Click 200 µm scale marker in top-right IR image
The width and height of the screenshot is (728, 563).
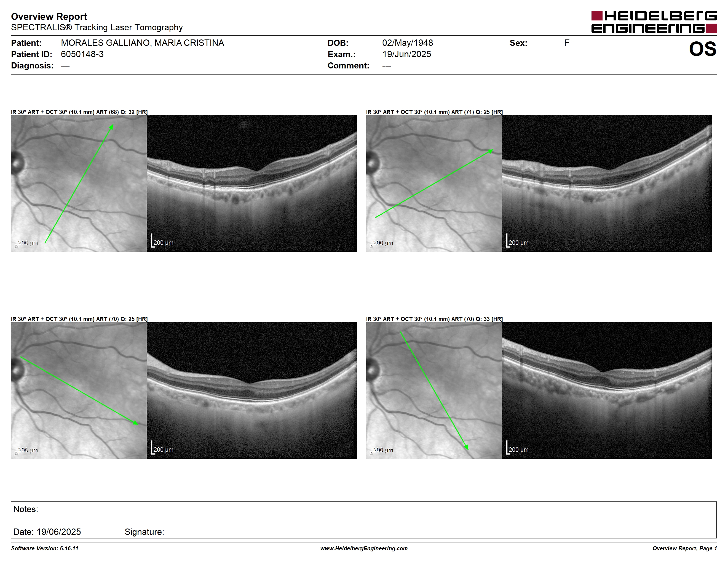[x=382, y=243]
